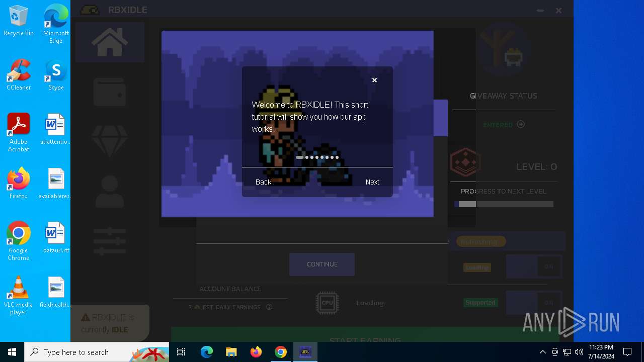This screenshot has height=362, width=644.
Task: Open the Windows Start menu
Action: (12, 352)
